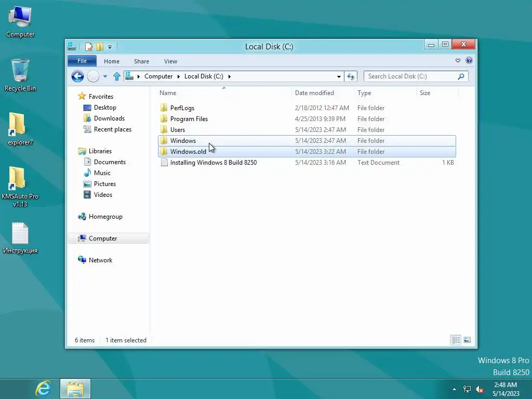Open Recent places under Favorites
Screen dimensions: 532x399
click(x=113, y=129)
